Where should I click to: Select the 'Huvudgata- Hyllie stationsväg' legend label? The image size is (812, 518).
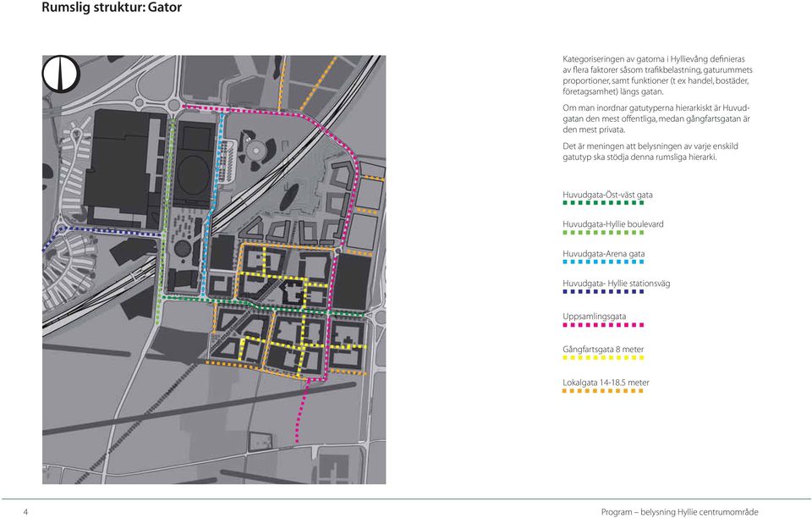[617, 284]
